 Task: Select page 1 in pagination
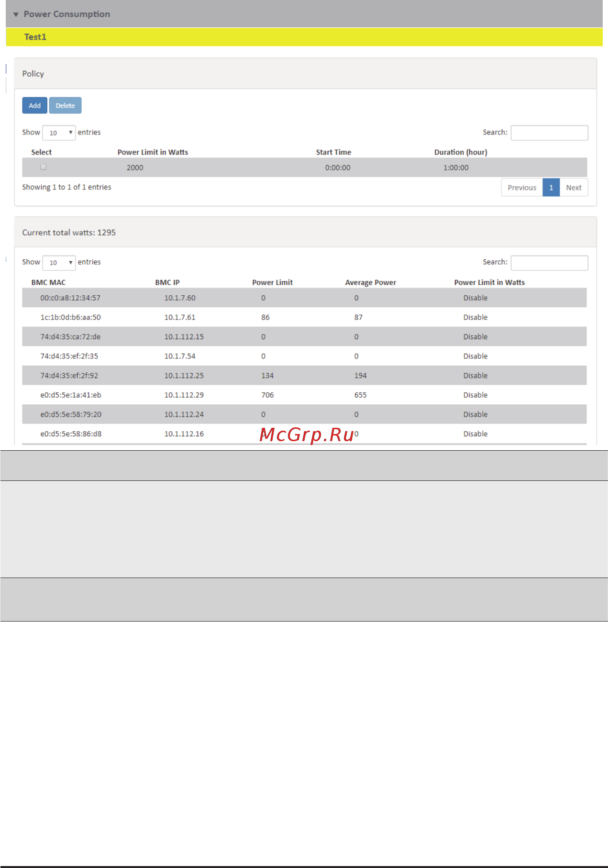[551, 188]
